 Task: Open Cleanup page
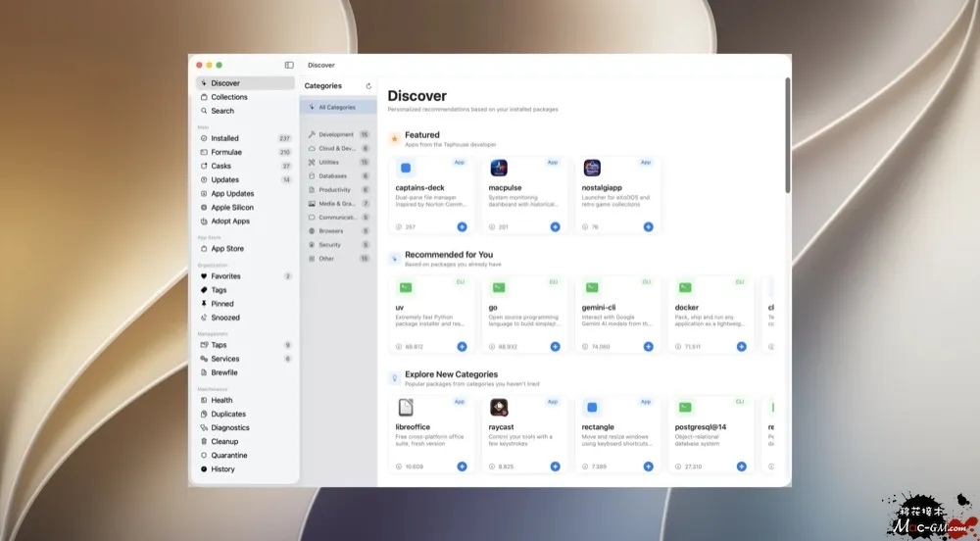tap(245, 441)
